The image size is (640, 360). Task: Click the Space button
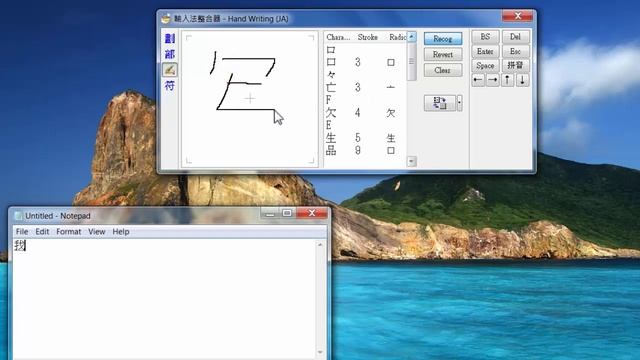pos(485,66)
